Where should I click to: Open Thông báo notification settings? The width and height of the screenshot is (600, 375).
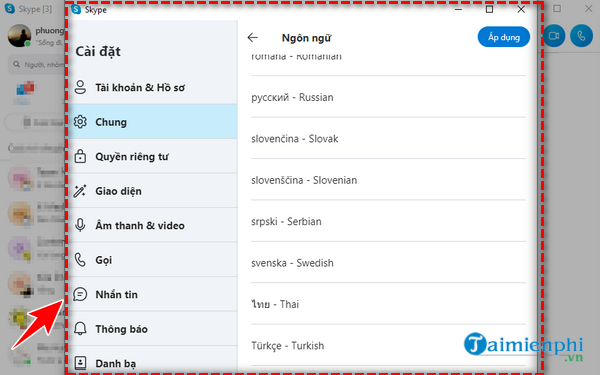pyautogui.click(x=153, y=328)
